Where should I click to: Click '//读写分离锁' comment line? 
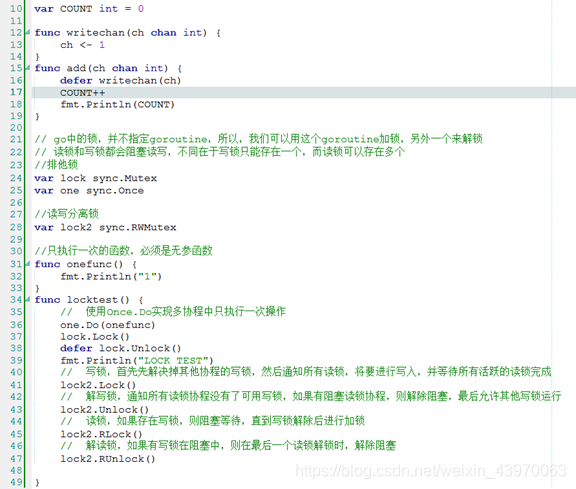click(66, 214)
